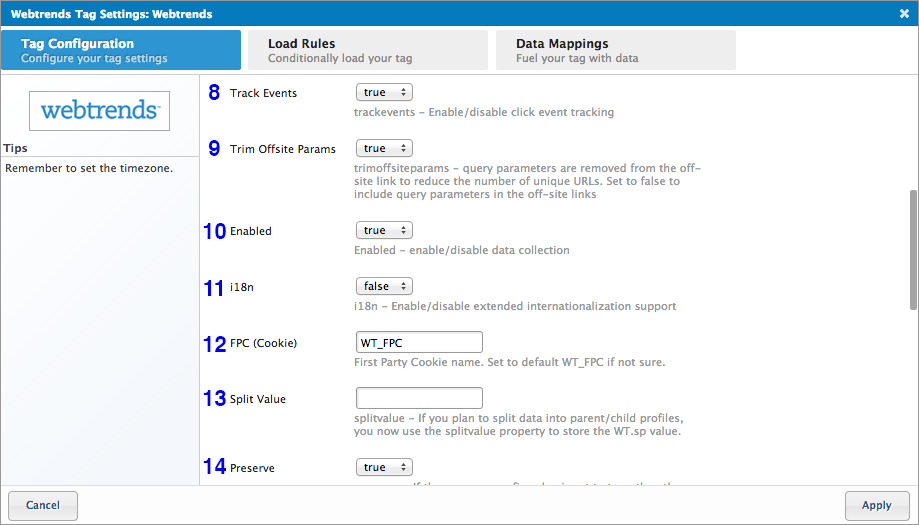Focus the FPC (Cookie) text field
The height and width of the screenshot is (525, 919).
point(419,342)
